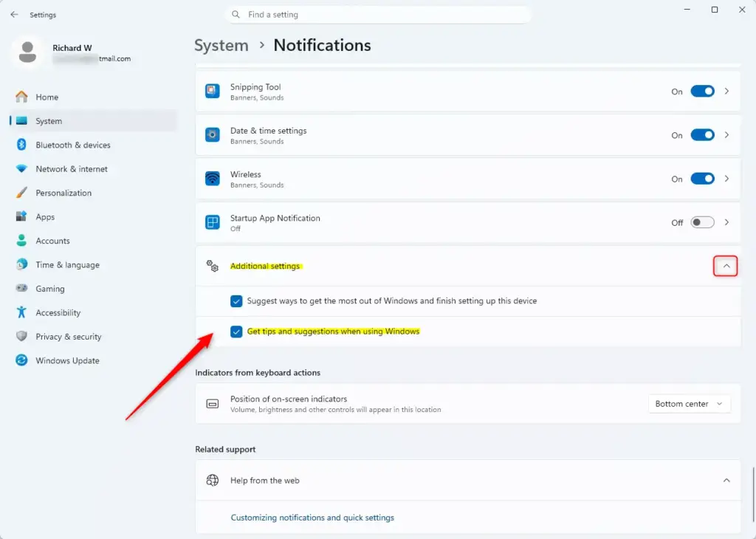Turn off Snipping Tool notifications toggle
The height and width of the screenshot is (539, 756).
pos(703,91)
